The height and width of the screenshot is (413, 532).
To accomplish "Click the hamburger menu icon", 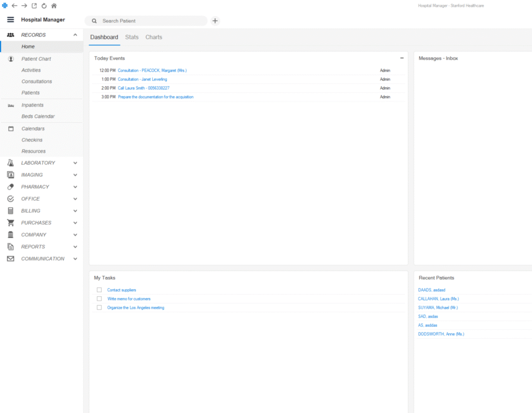I will click(x=10, y=20).
